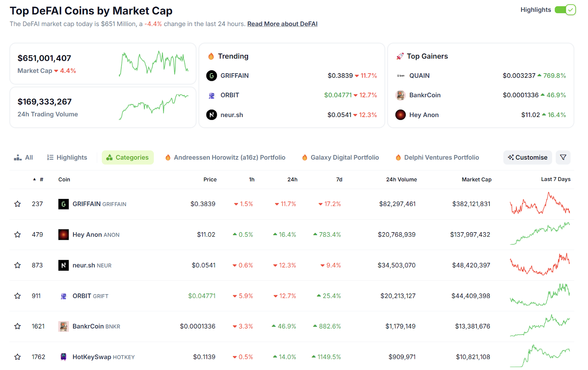Click GRIFFAIN 7-day sparkline chart

click(x=540, y=203)
